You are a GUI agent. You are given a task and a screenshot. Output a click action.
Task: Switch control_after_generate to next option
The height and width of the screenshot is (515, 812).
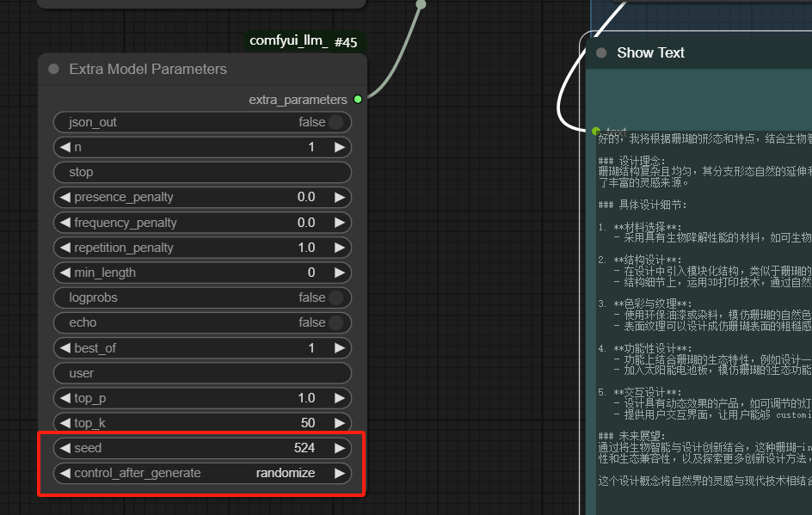(340, 473)
